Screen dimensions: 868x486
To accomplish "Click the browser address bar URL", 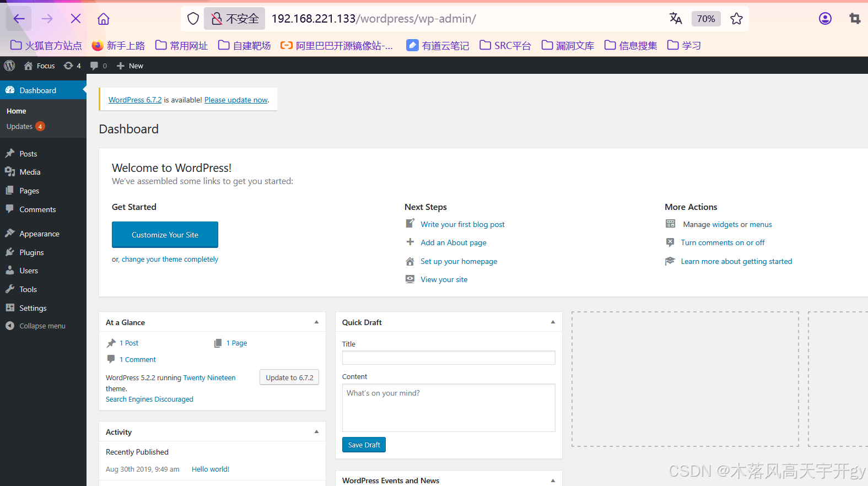I will click(374, 19).
